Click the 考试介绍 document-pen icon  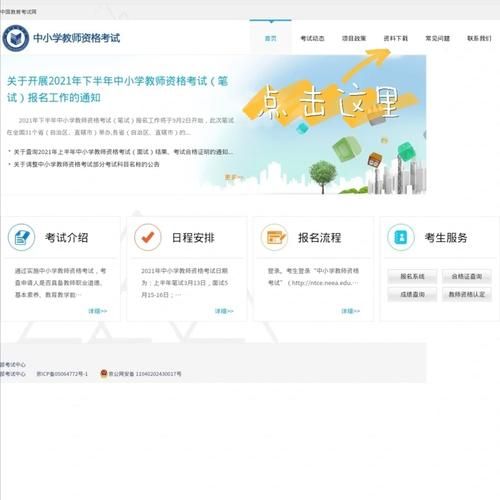pyautogui.click(x=21, y=237)
